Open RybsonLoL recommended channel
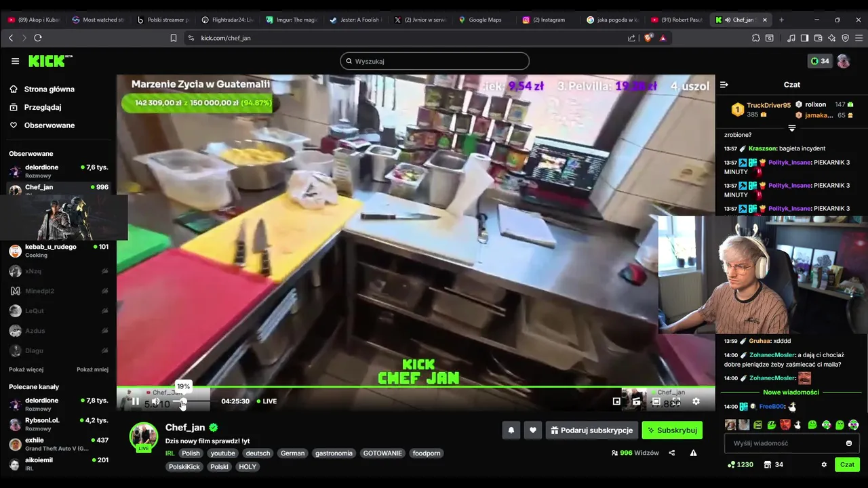 [58, 424]
